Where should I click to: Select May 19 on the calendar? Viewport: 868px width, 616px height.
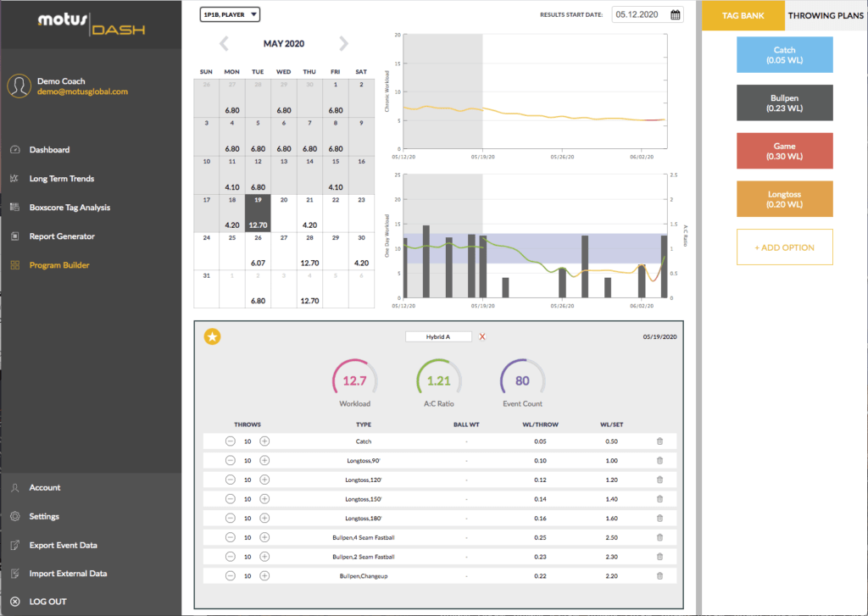click(258, 213)
